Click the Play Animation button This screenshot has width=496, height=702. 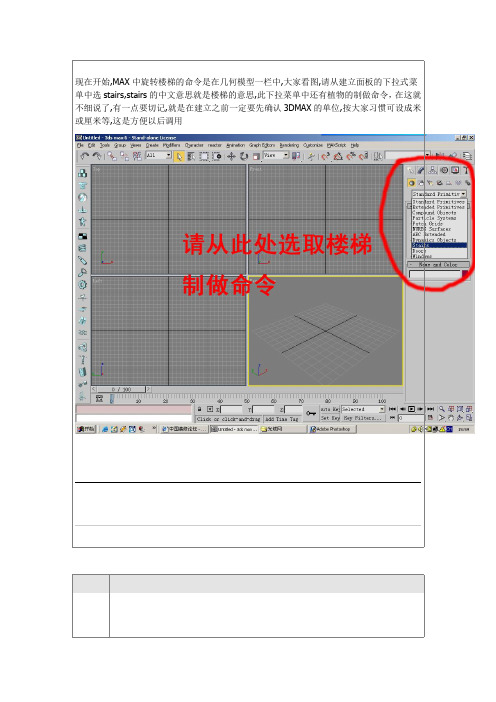pyautogui.click(x=411, y=409)
